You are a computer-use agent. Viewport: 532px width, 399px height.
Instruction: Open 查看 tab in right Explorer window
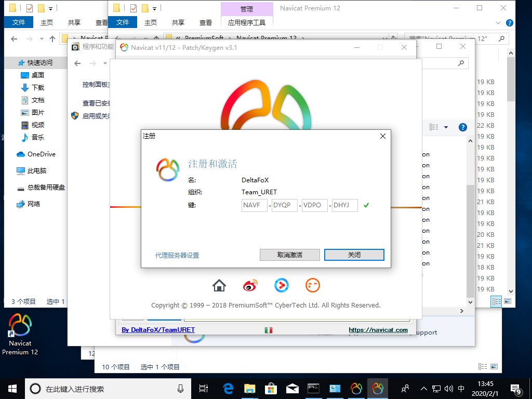(x=206, y=22)
